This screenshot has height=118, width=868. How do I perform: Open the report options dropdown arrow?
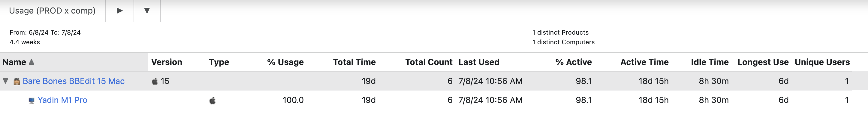coord(147,11)
